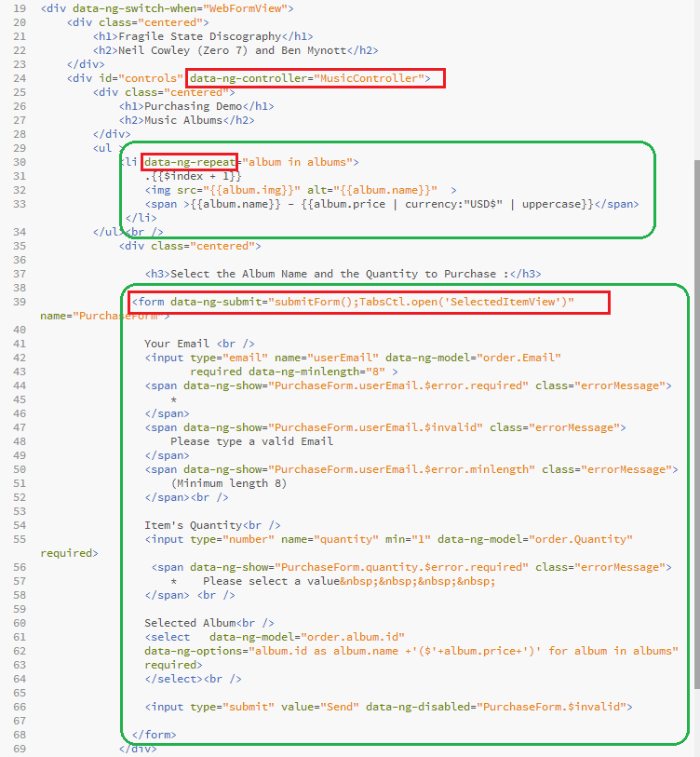Click the 'Purchasing Demo' heading text
The image size is (700, 757).
tap(193, 106)
